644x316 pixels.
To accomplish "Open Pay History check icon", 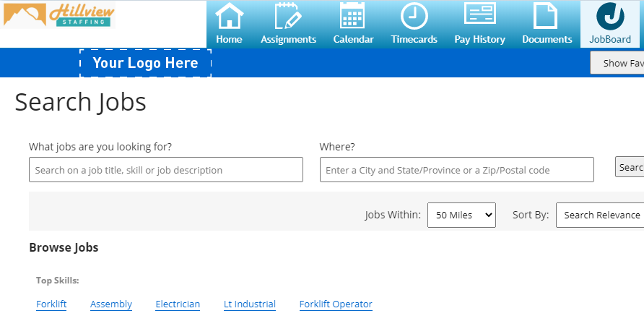I will (x=479, y=14).
